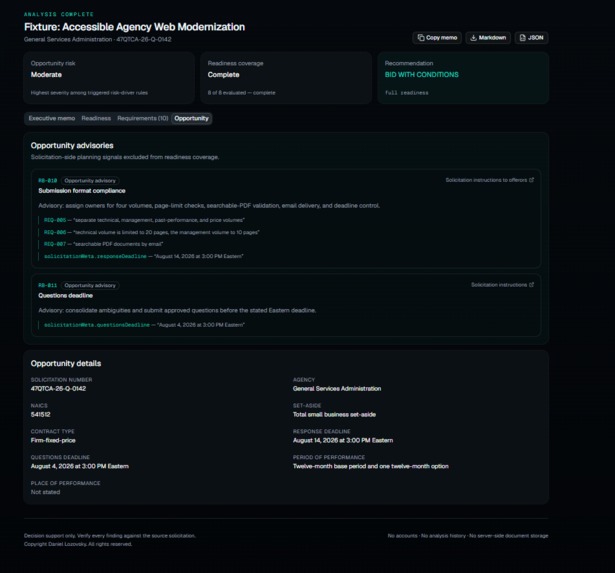Switch to the Readiness tab
This screenshot has height=573, width=615.
96,118
